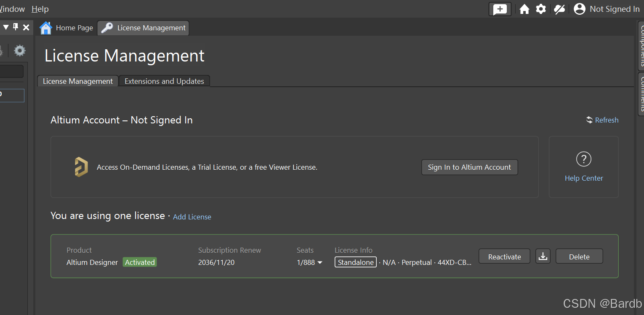The height and width of the screenshot is (315, 644).
Task: Click the download license file icon
Action: [543, 256]
